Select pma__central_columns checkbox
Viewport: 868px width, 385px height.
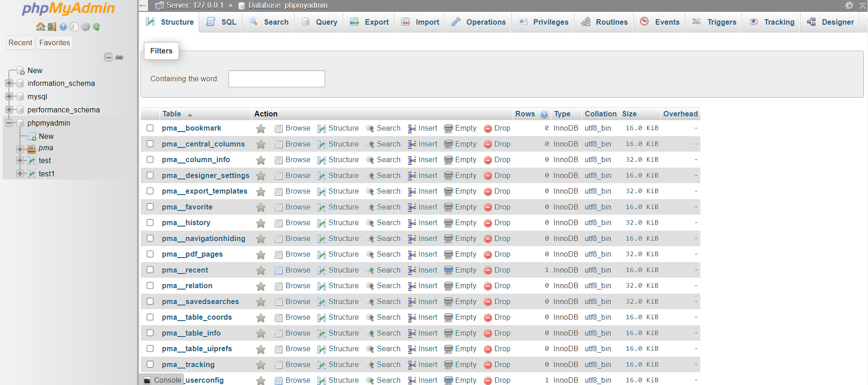[x=150, y=144]
